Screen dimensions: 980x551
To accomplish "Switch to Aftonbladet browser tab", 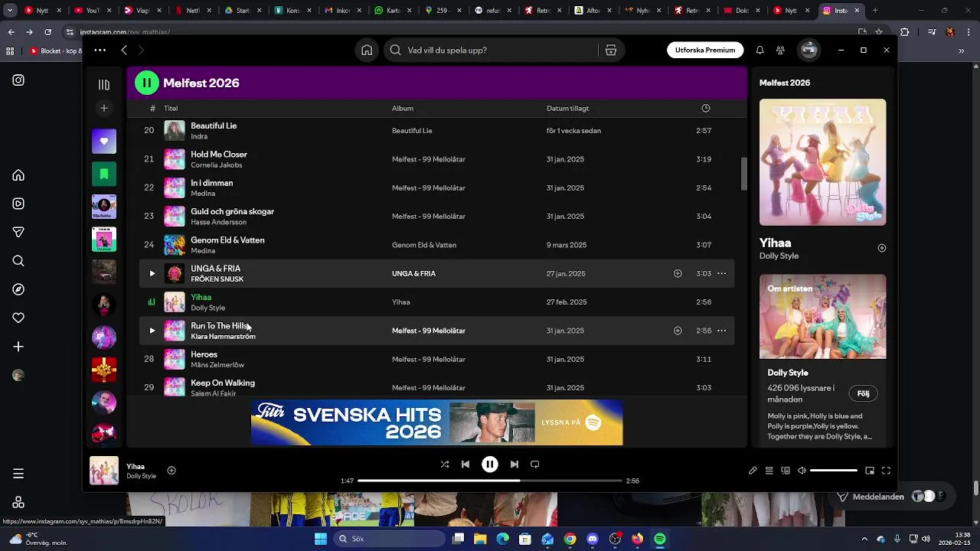I will [x=591, y=11].
